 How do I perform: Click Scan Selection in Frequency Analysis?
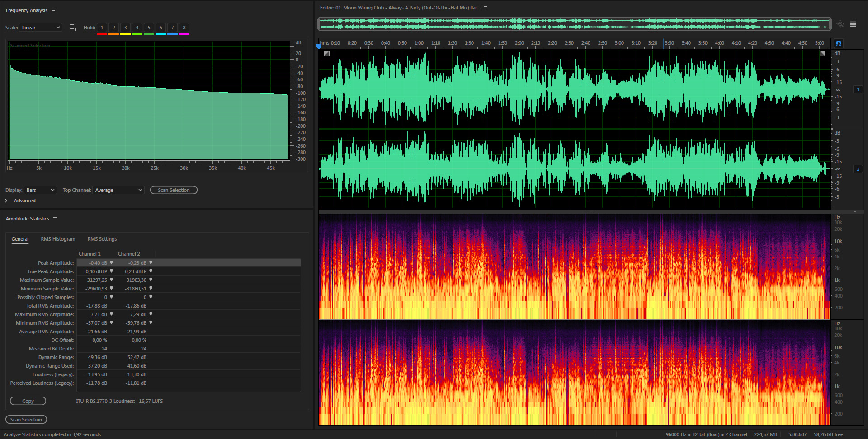(174, 190)
